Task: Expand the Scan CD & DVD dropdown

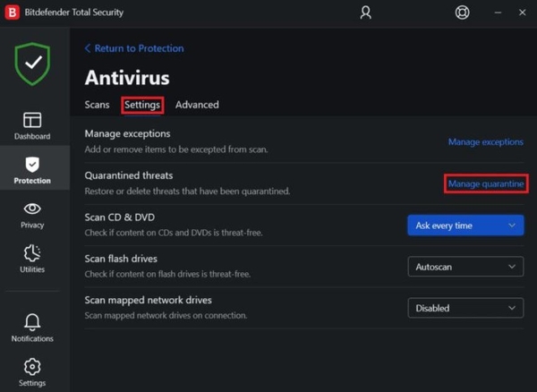Action: (x=465, y=226)
